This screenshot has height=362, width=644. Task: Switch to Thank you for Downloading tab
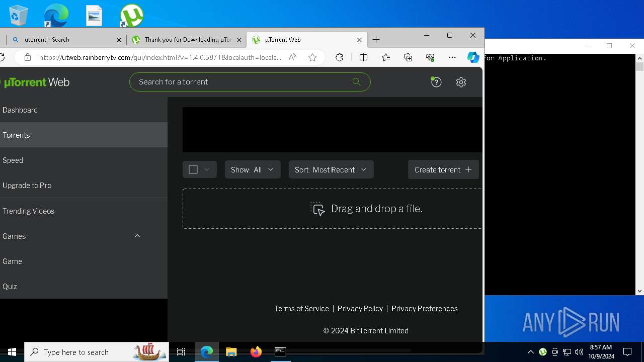point(186,40)
